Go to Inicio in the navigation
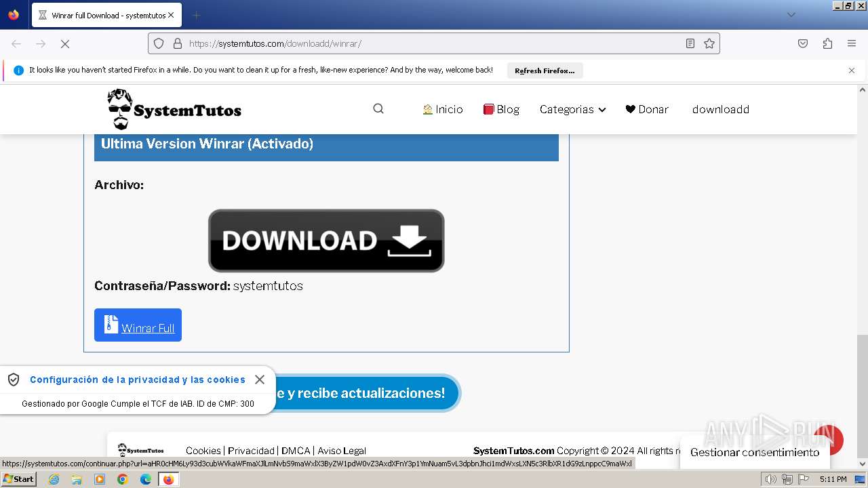Image resolution: width=868 pixels, height=488 pixels. pos(442,109)
